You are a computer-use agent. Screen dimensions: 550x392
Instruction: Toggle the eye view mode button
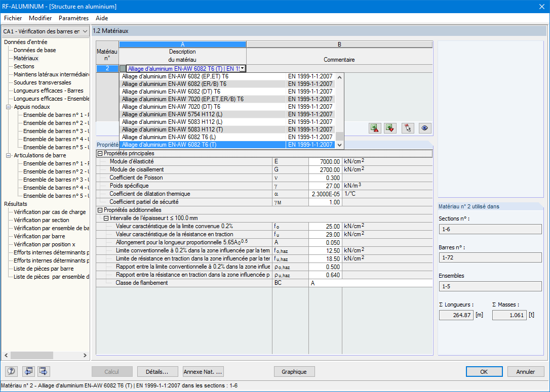[x=425, y=128]
